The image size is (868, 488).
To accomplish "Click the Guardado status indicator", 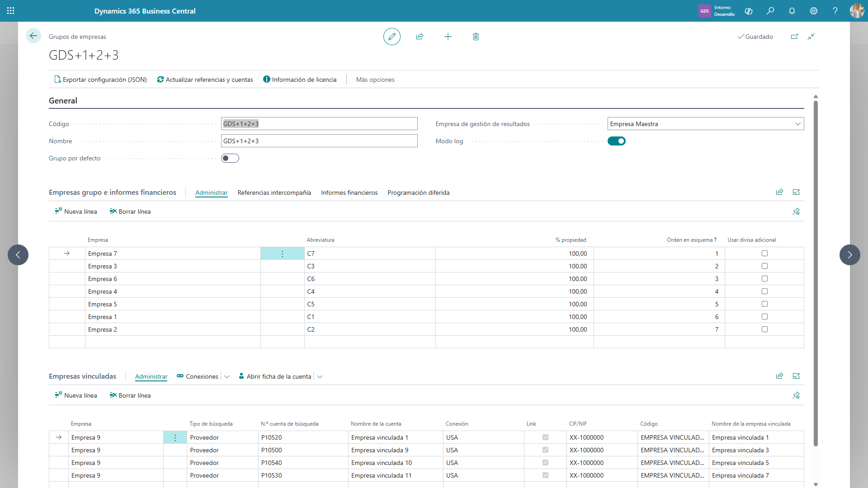I will (755, 37).
